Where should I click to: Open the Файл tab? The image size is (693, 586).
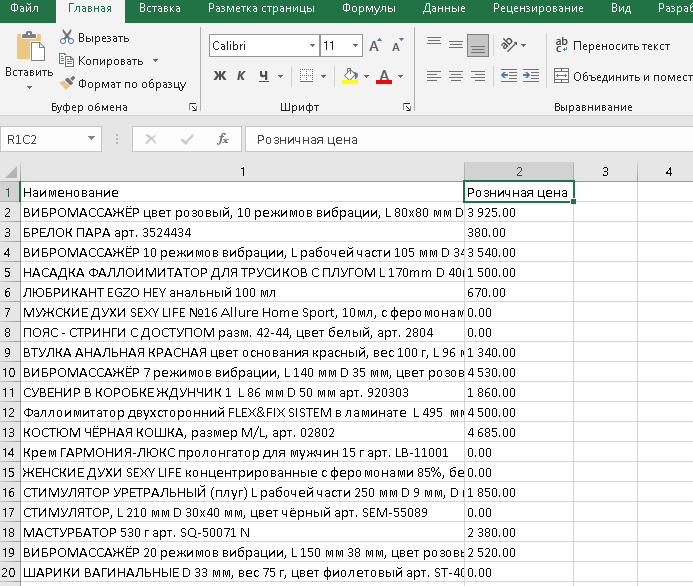click(24, 8)
